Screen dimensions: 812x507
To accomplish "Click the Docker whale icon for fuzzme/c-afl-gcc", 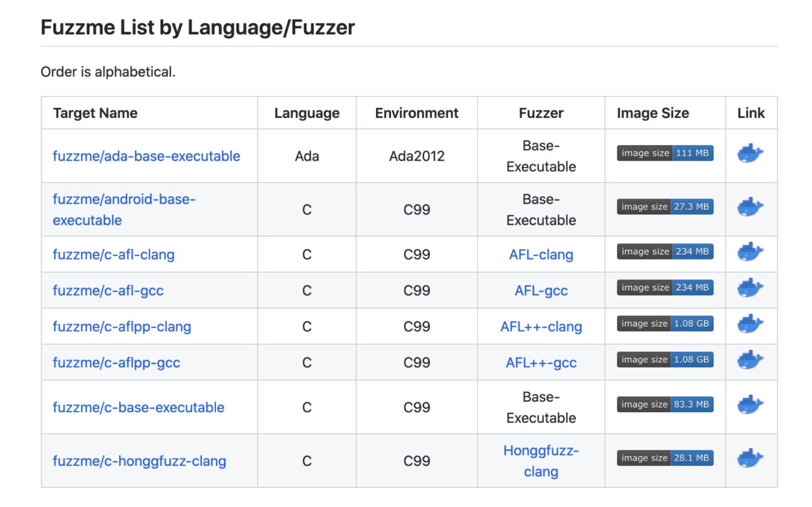I will tap(750, 289).
